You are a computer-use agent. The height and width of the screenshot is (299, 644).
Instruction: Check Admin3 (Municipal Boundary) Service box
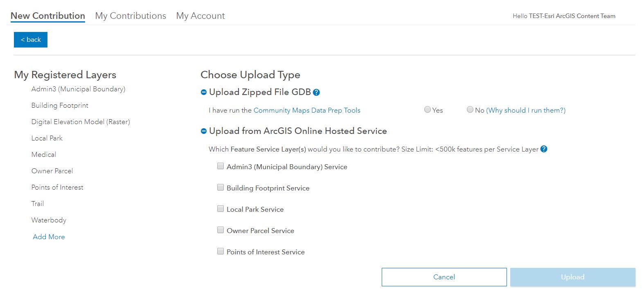pyautogui.click(x=221, y=166)
